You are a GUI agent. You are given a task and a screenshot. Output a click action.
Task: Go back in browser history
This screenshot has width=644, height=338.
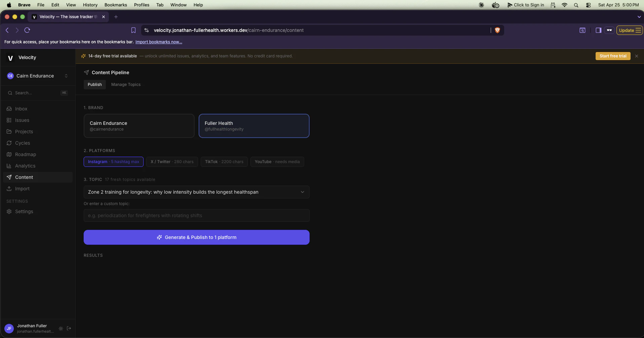pos(7,30)
